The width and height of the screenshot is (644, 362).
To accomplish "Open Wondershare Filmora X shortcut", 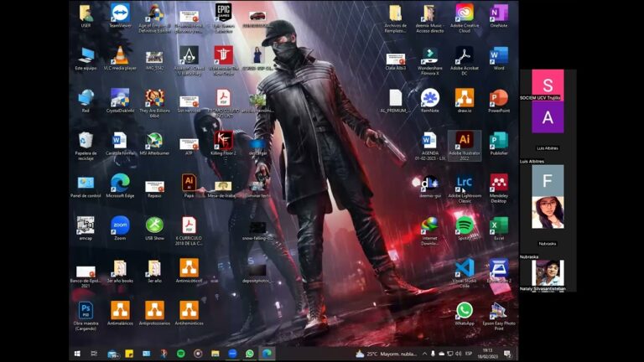I will [429, 60].
